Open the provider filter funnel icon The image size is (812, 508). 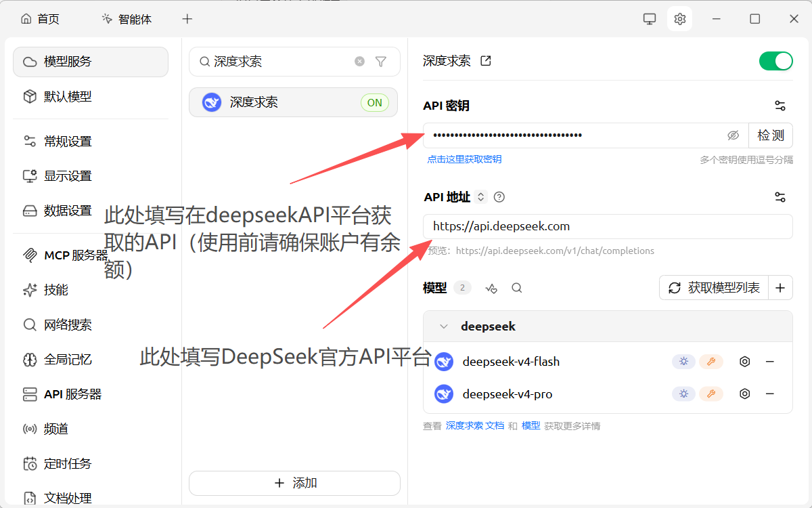(381, 62)
